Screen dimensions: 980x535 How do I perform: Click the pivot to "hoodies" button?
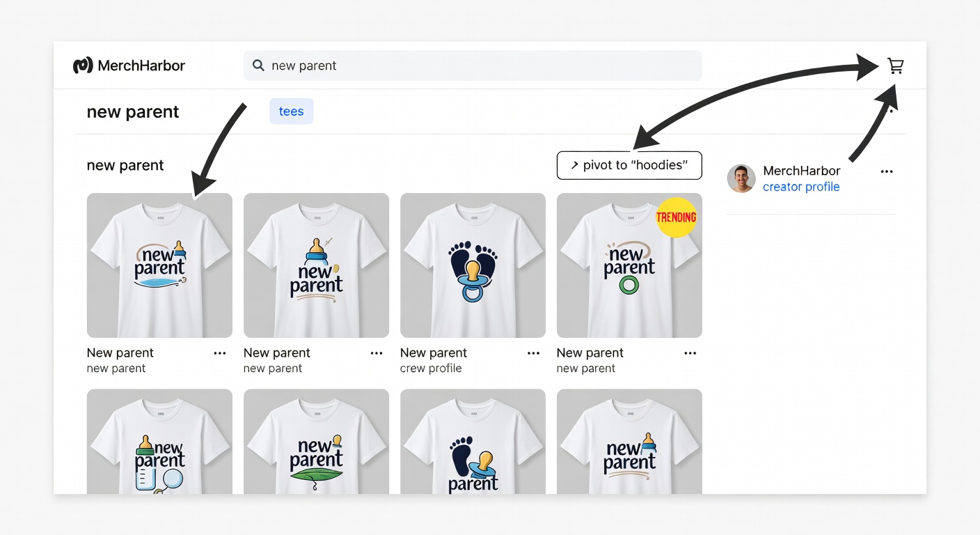[x=629, y=165]
